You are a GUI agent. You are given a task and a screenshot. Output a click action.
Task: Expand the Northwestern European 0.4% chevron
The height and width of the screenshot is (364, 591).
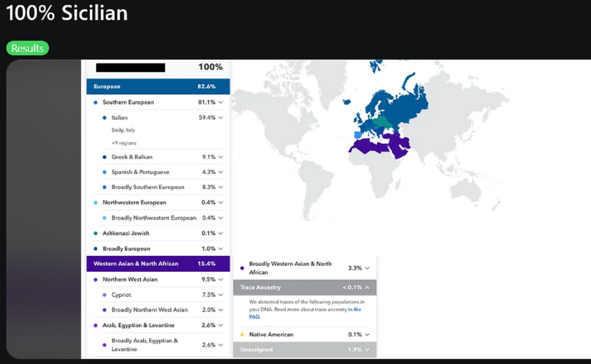click(221, 203)
